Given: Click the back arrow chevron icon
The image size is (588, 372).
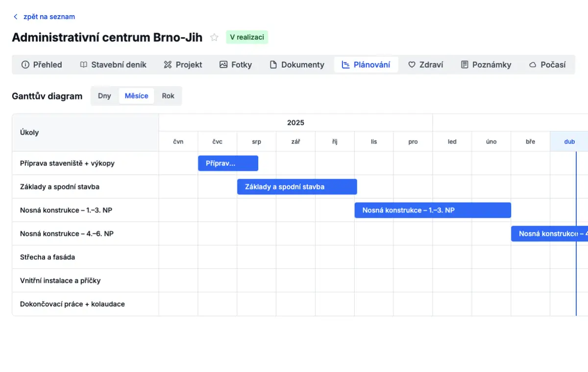Looking at the screenshot, I should (x=16, y=17).
